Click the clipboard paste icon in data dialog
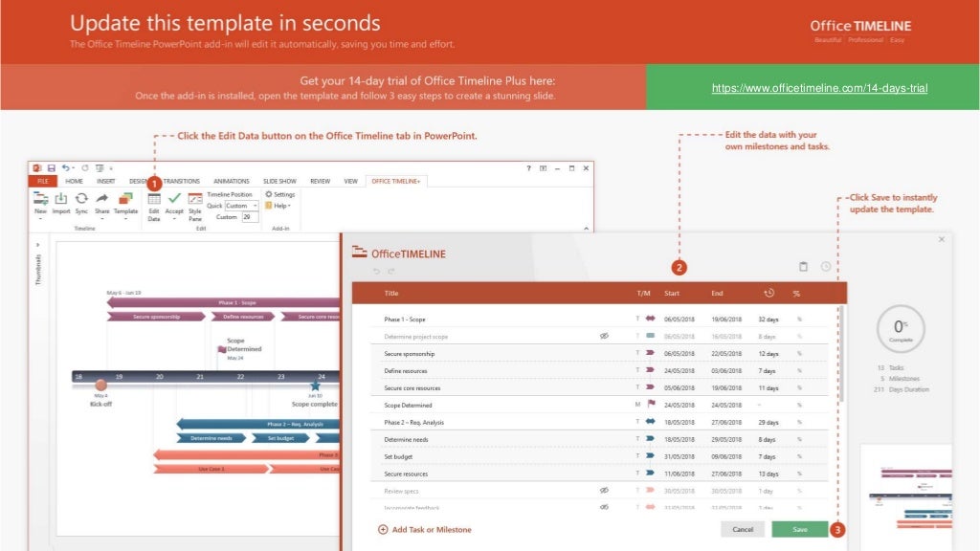Image resolution: width=980 pixels, height=551 pixels. coord(803,266)
